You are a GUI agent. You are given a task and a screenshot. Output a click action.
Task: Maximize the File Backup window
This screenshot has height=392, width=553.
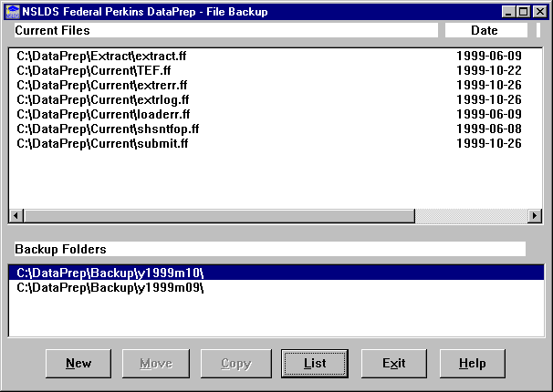click(x=524, y=12)
